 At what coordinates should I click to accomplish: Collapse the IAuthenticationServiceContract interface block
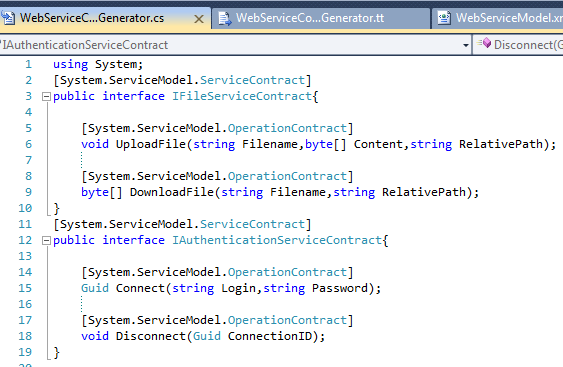tap(46, 241)
